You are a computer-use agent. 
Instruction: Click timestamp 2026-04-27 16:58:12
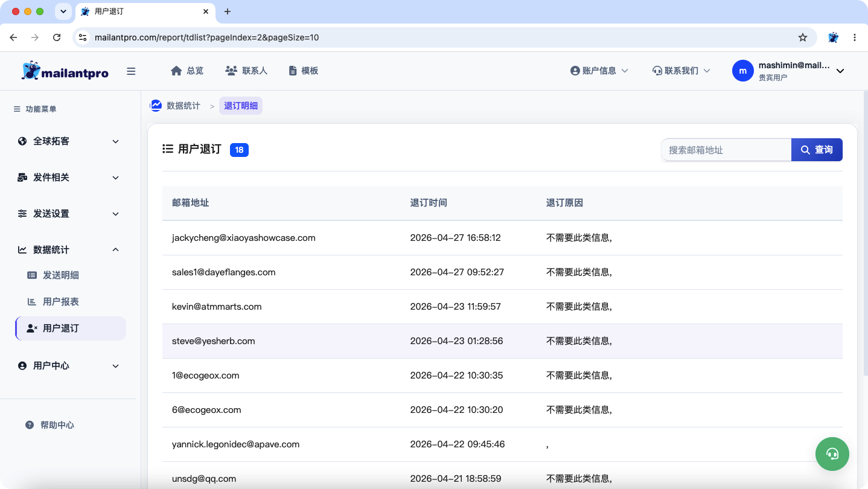coord(455,238)
